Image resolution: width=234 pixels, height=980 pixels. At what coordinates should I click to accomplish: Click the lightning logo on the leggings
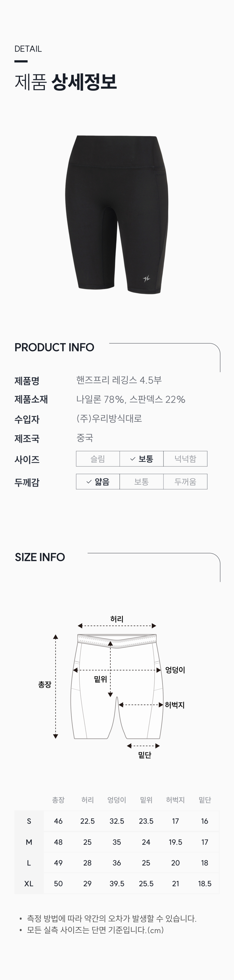146,279
